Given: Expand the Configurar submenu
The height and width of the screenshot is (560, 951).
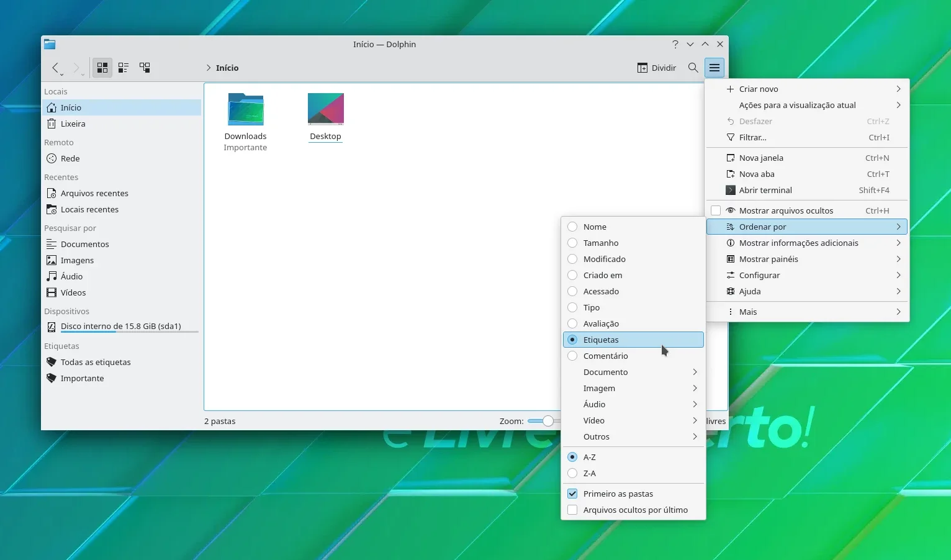Looking at the screenshot, I should [x=807, y=275].
